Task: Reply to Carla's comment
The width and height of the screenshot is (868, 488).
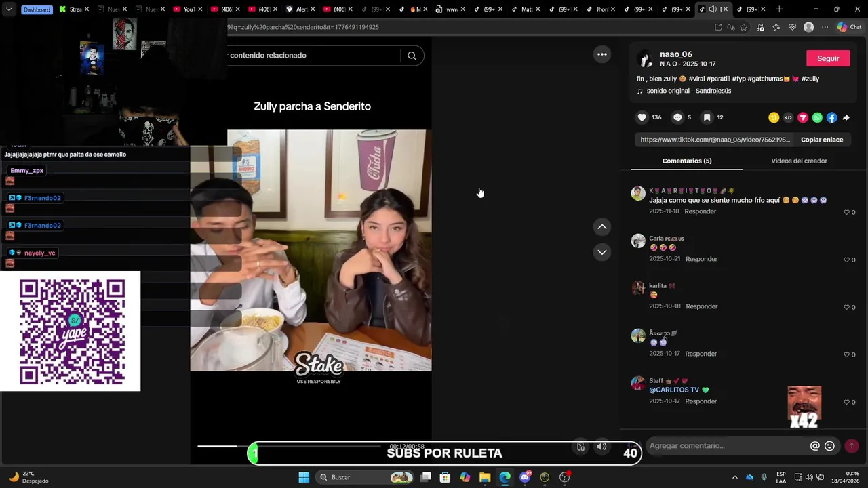Action: tap(701, 259)
